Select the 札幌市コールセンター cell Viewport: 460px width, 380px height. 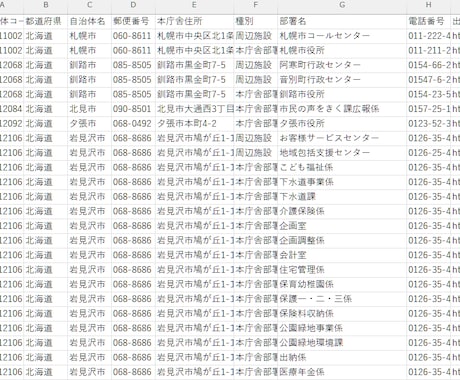[342, 36]
